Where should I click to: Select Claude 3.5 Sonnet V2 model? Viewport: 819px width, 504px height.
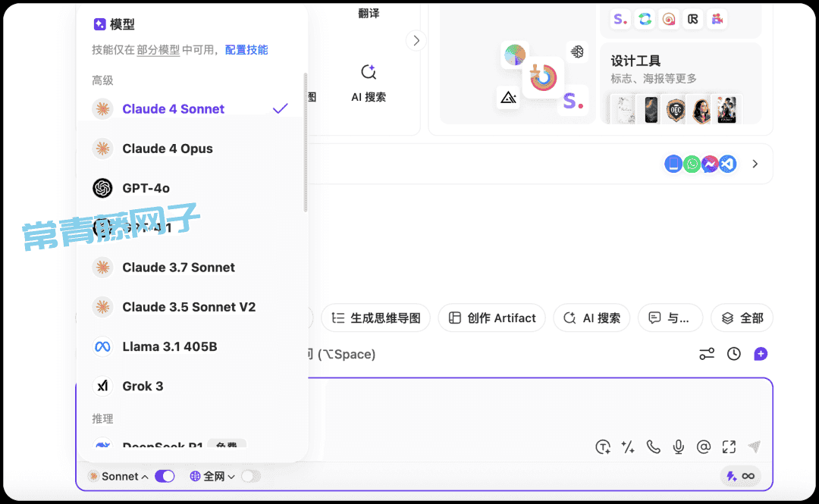point(192,307)
